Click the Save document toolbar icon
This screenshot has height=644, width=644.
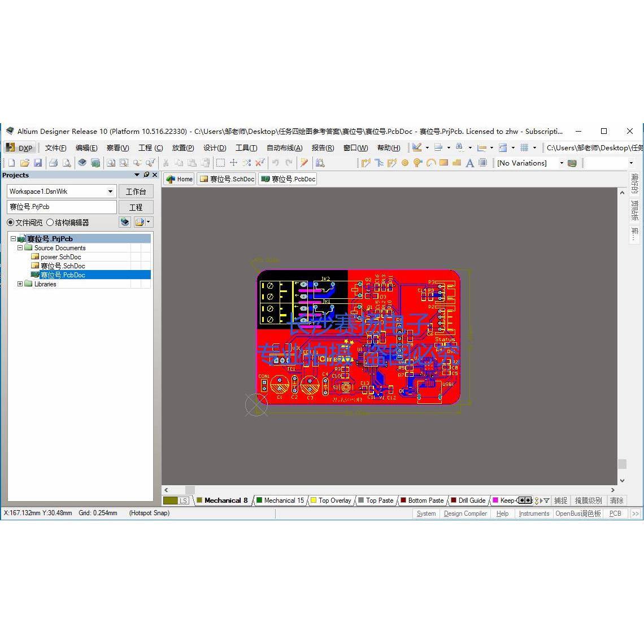click(38, 163)
